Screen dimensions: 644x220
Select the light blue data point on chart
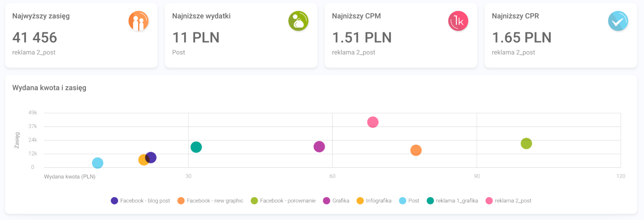click(98, 163)
